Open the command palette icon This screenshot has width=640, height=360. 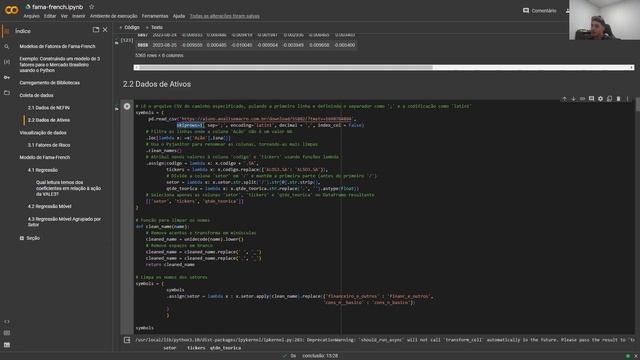click(x=7, y=333)
